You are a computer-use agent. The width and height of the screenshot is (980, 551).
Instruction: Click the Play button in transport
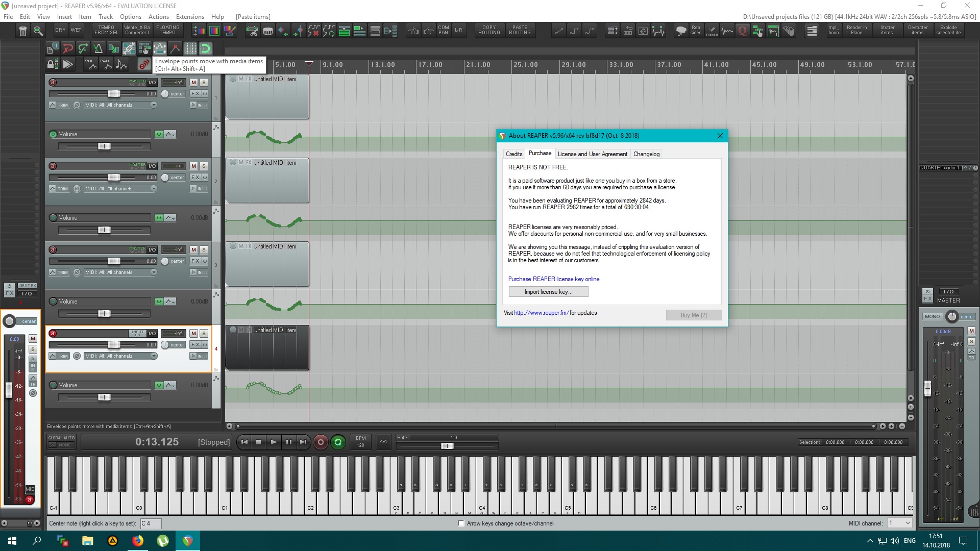pyautogui.click(x=274, y=442)
